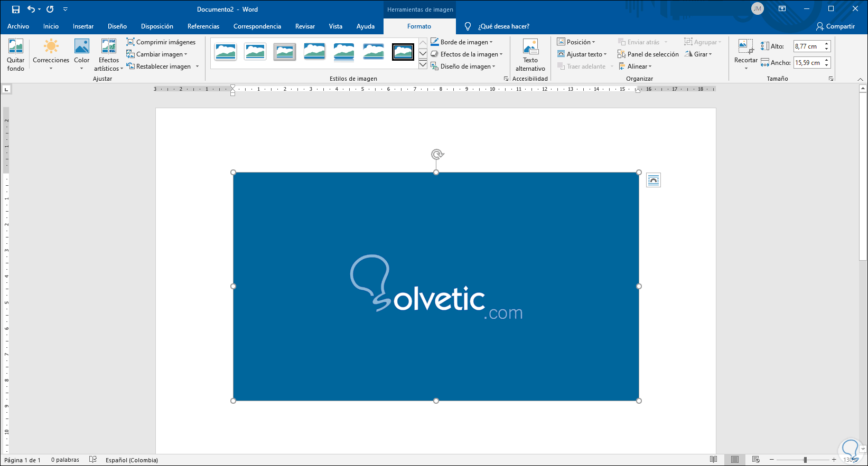Image resolution: width=868 pixels, height=466 pixels.
Task: Apply the black double-frame picture style
Action: click(403, 52)
